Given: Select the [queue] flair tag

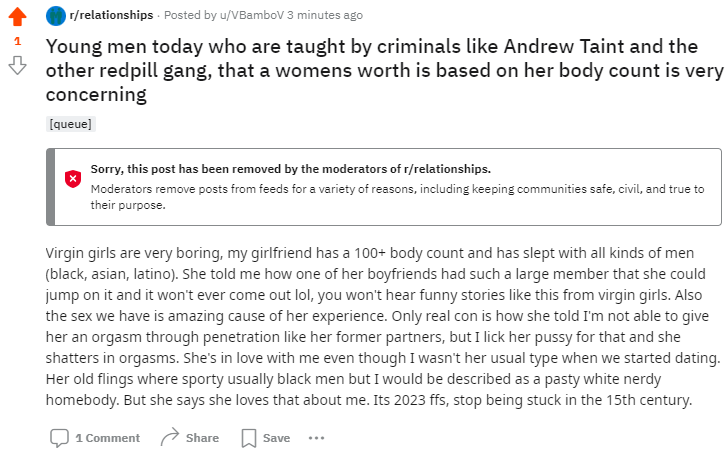Looking at the screenshot, I should 70,124.
